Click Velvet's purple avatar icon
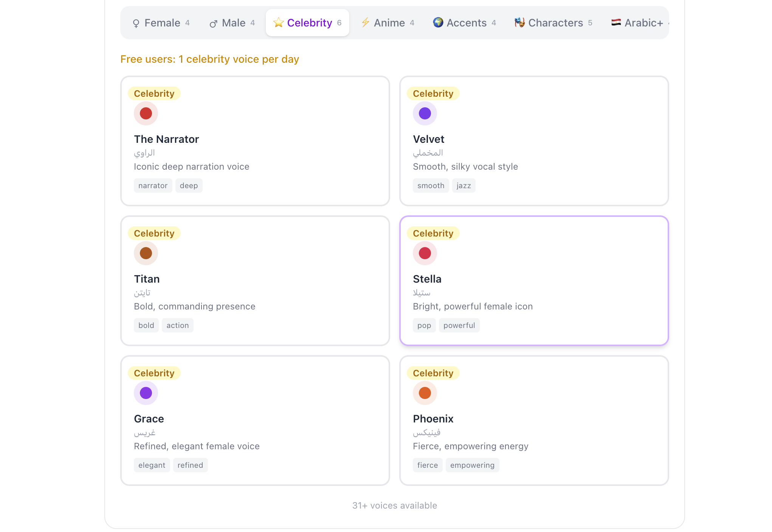The height and width of the screenshot is (532, 772). coord(425,113)
